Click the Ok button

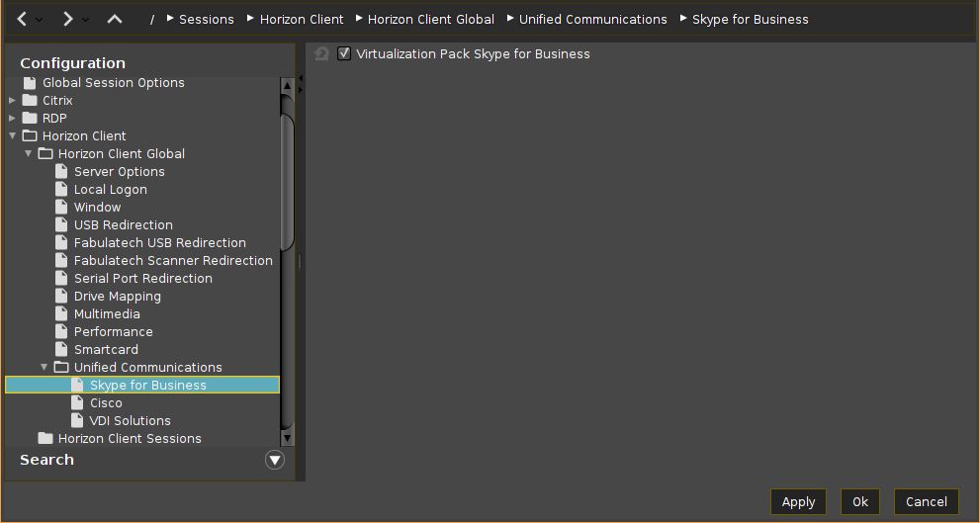tap(859, 502)
